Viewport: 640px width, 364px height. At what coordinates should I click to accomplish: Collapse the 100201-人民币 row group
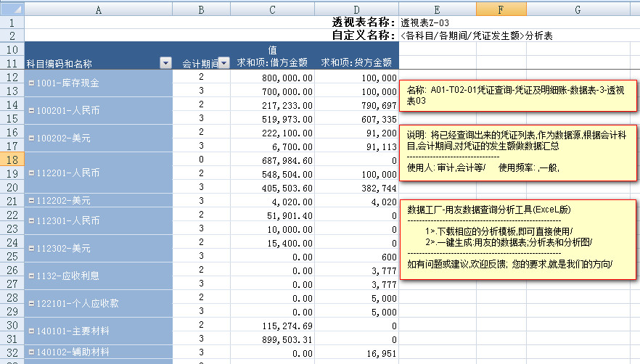[30, 110]
